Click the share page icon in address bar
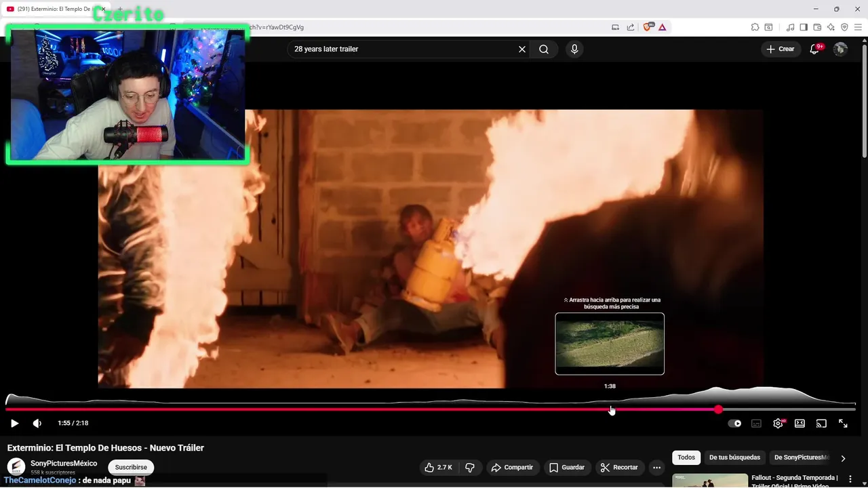 (631, 27)
